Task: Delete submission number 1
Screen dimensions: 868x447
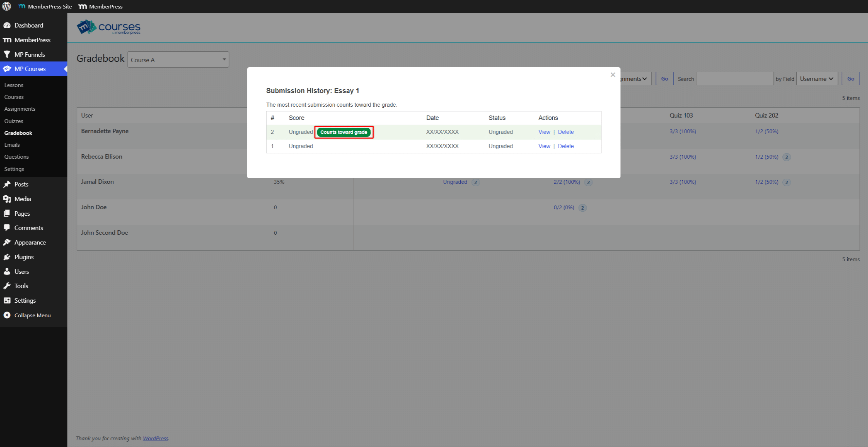Action: pyautogui.click(x=566, y=146)
